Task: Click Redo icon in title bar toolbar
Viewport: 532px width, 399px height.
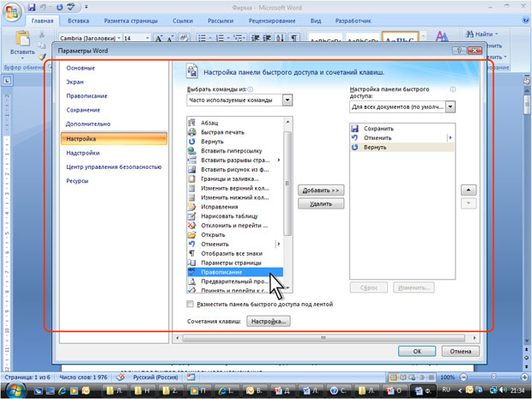Action: (59, 7)
